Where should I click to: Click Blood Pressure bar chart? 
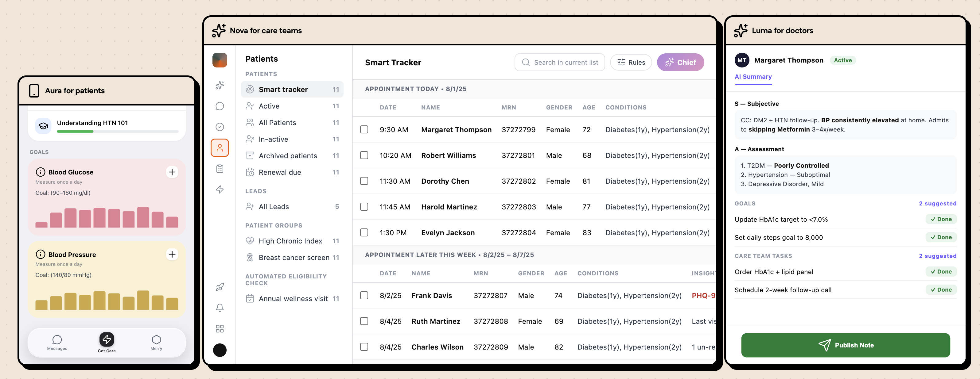107,300
